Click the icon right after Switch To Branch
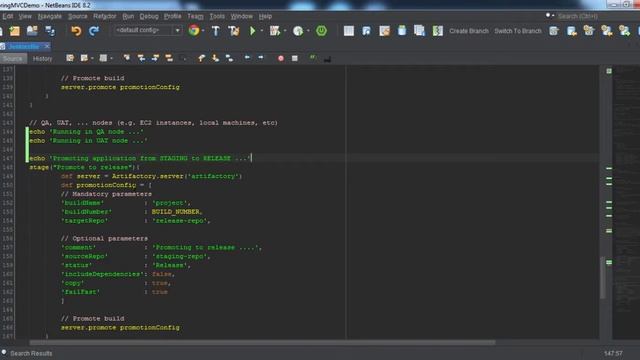 pos(554,31)
